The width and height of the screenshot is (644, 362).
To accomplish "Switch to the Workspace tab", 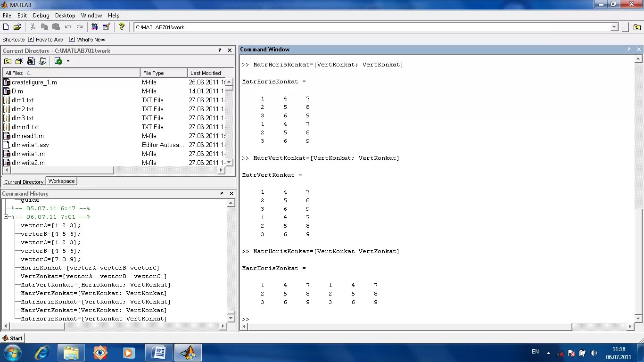I will (61, 181).
